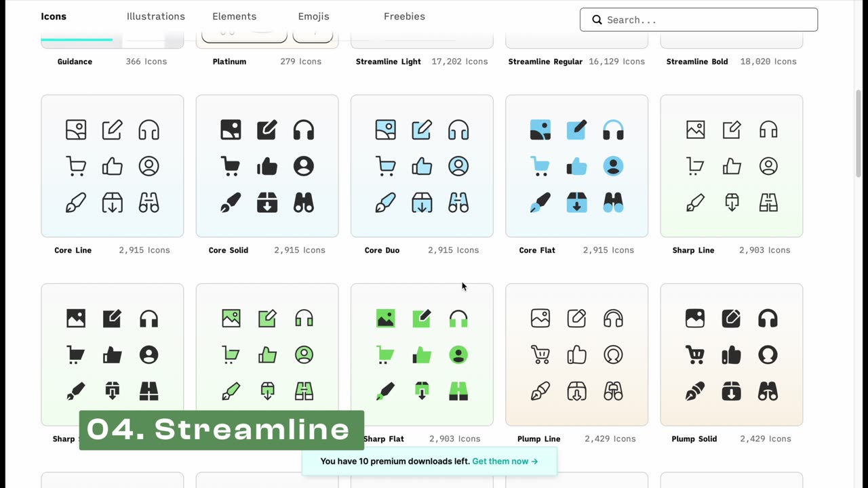The width and height of the screenshot is (868, 488).
Task: Click the edit pencil icon in Core Duo card
Action: pyautogui.click(x=422, y=129)
